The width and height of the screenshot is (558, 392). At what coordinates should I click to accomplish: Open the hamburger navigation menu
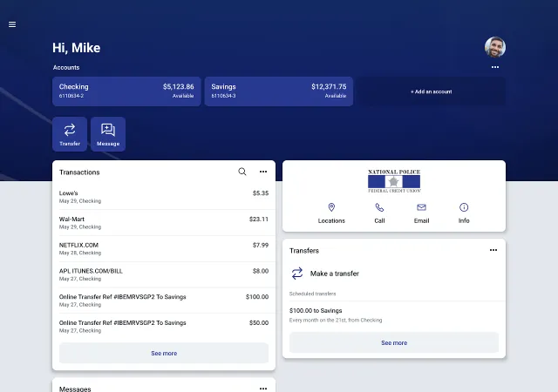pyautogui.click(x=12, y=24)
